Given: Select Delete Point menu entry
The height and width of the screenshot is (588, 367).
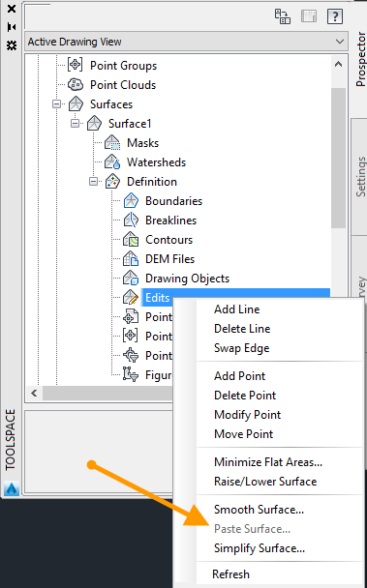Looking at the screenshot, I should [245, 396].
